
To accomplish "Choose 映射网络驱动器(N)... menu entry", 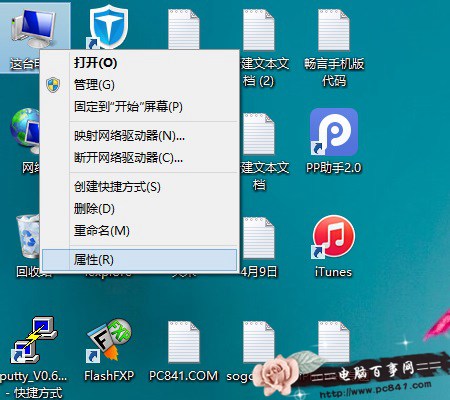I will point(139,136).
